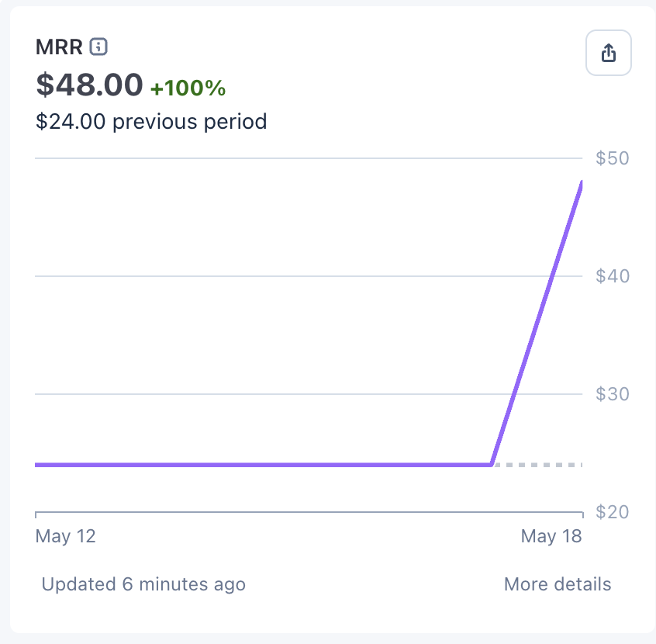The width and height of the screenshot is (656, 644).
Task: Click the purple line's peak endpoint
Action: pos(582,182)
